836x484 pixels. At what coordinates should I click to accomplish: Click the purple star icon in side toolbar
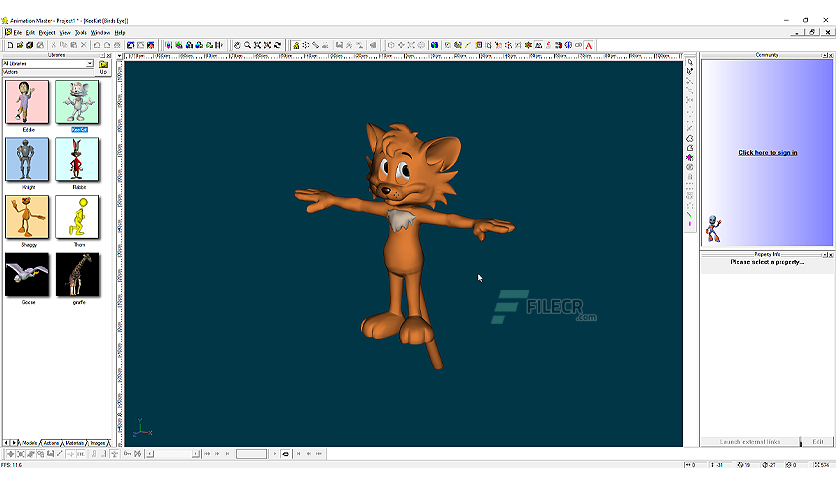[689, 158]
